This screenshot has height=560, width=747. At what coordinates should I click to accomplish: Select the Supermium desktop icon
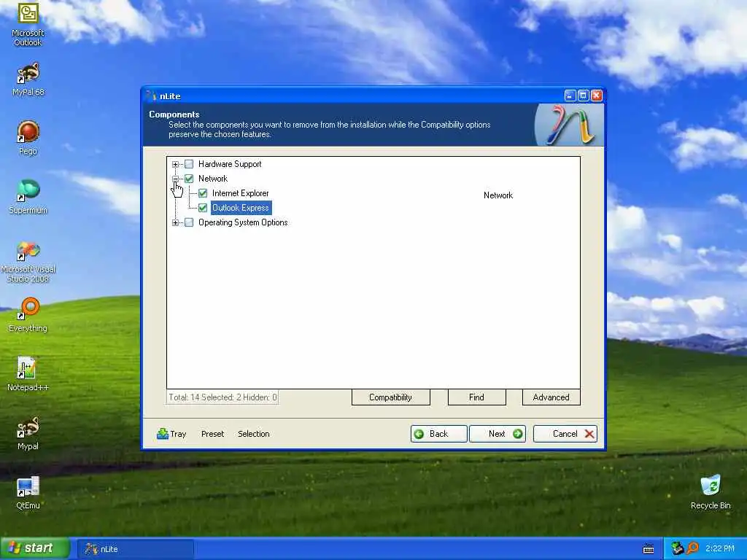[x=28, y=197]
